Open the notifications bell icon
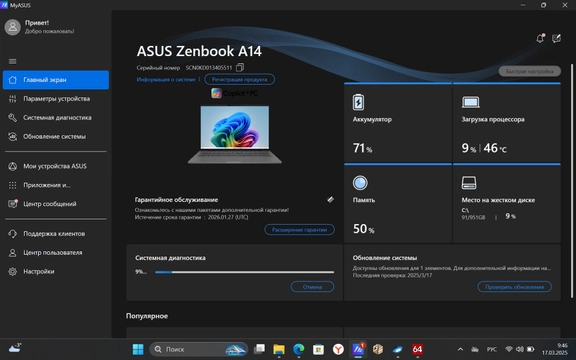The image size is (576, 360). 540,38
